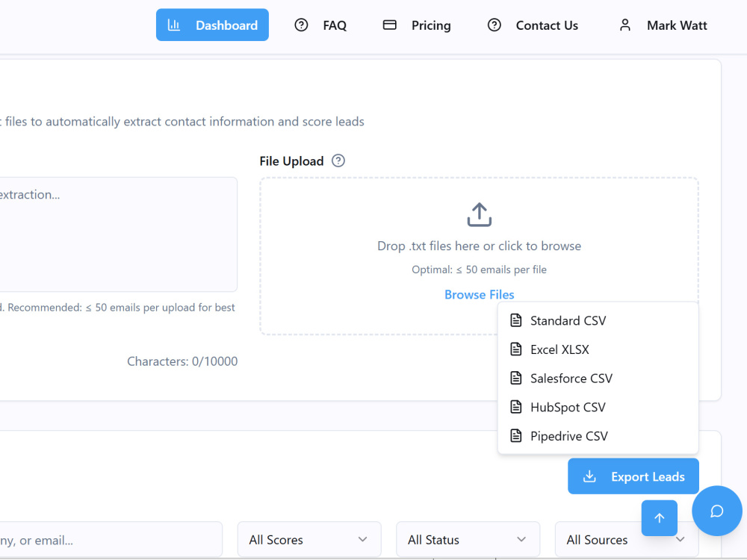This screenshot has height=560, width=747.
Task: Click the FAQ question mark icon
Action: 301,25
